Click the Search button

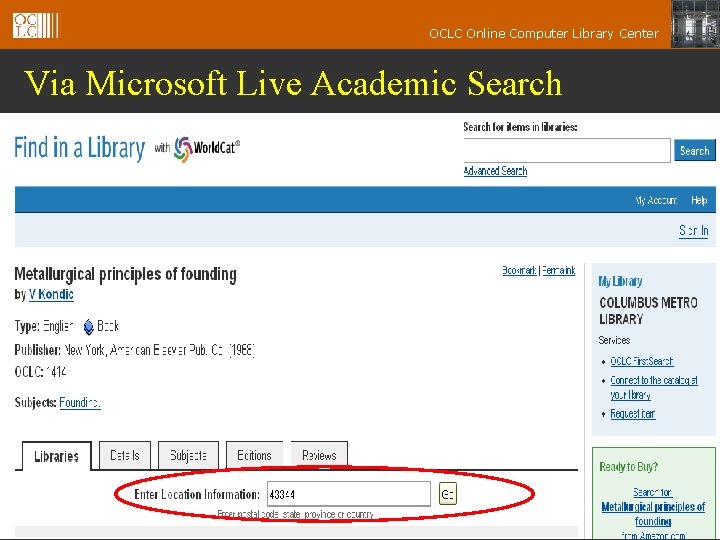pyautogui.click(x=694, y=151)
